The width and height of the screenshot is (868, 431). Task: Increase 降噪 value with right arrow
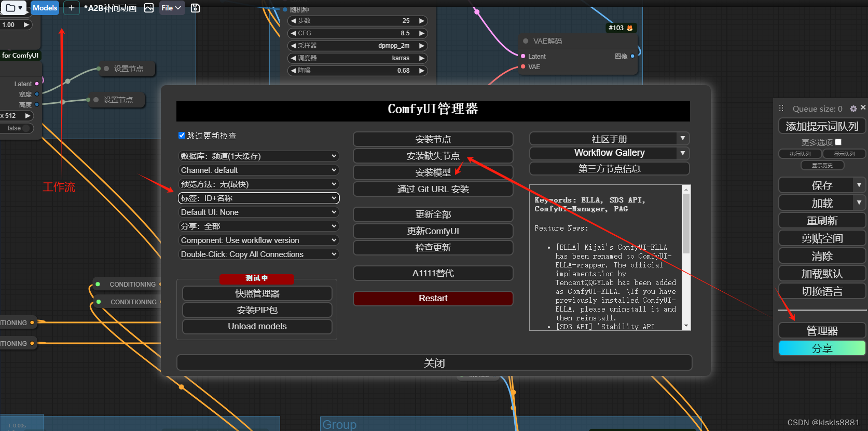(422, 71)
